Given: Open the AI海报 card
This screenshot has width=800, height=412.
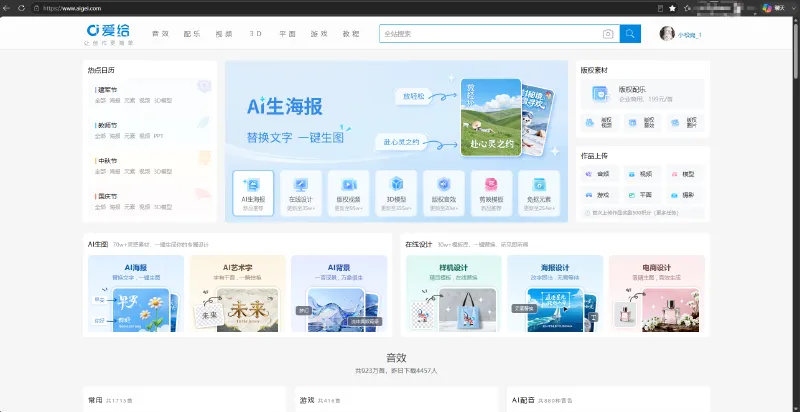Looking at the screenshot, I should coord(136,294).
